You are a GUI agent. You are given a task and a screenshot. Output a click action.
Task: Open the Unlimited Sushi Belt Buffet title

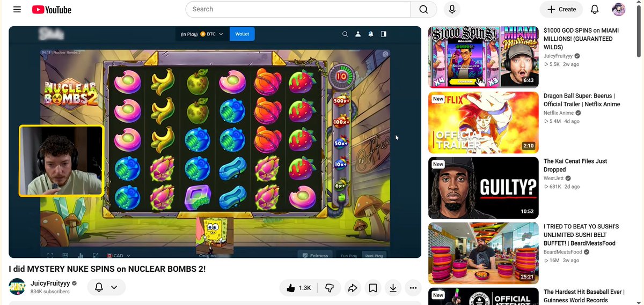581,235
